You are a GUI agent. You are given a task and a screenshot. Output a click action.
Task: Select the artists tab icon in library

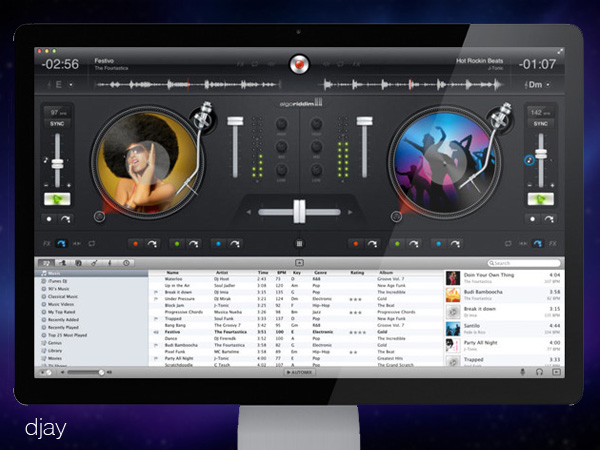[63, 263]
